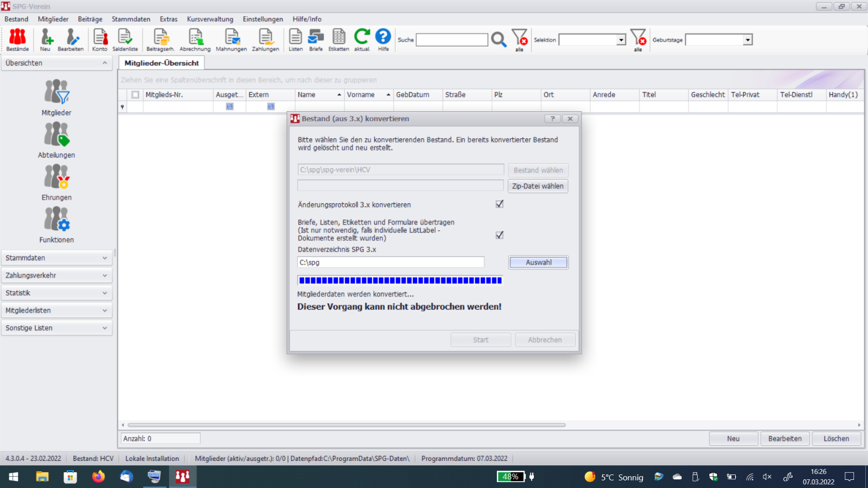Uncheck the Briefe, Listen, Etiketten übertragen checkbox
868x488 pixels.
[500, 235]
